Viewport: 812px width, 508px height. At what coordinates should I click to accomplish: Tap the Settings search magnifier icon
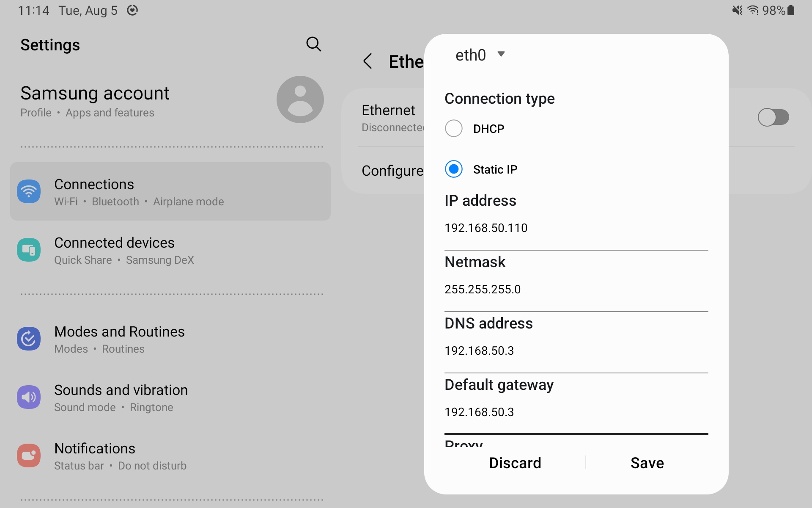pos(313,44)
